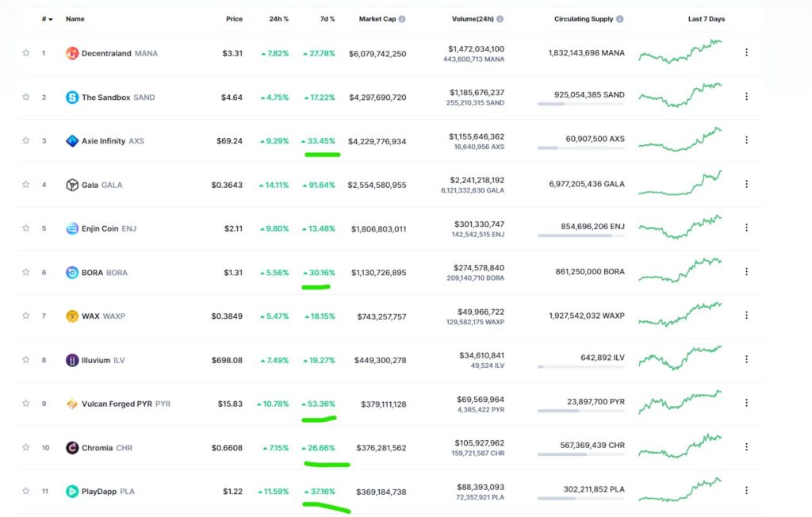Click the info icon beside Circulating Supply
The image size is (812, 517).
pyautogui.click(x=619, y=19)
